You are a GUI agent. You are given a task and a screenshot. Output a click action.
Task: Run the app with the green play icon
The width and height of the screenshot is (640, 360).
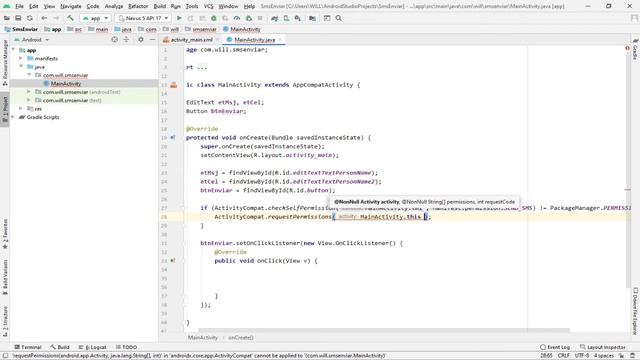coord(179,18)
